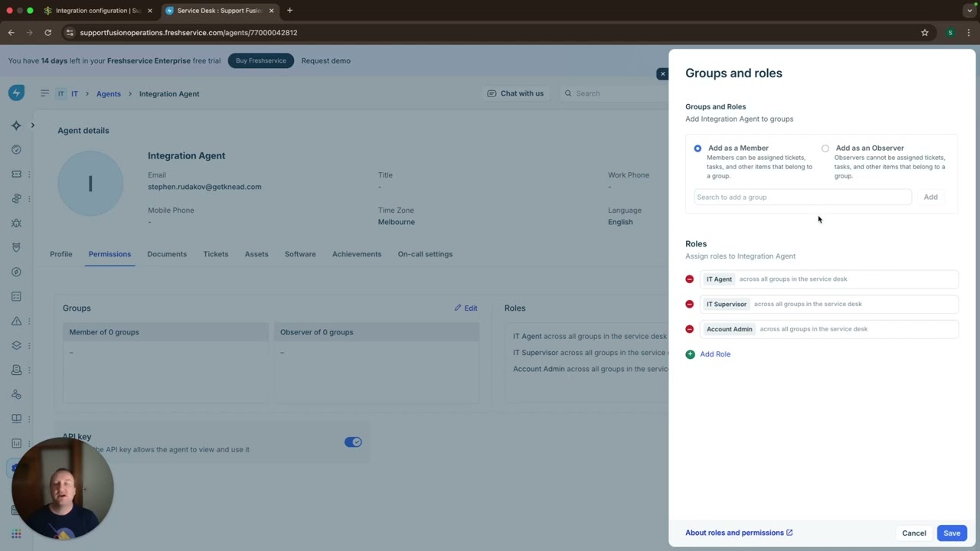Open the Account Admin role scope field
980x551 pixels.
click(829, 329)
